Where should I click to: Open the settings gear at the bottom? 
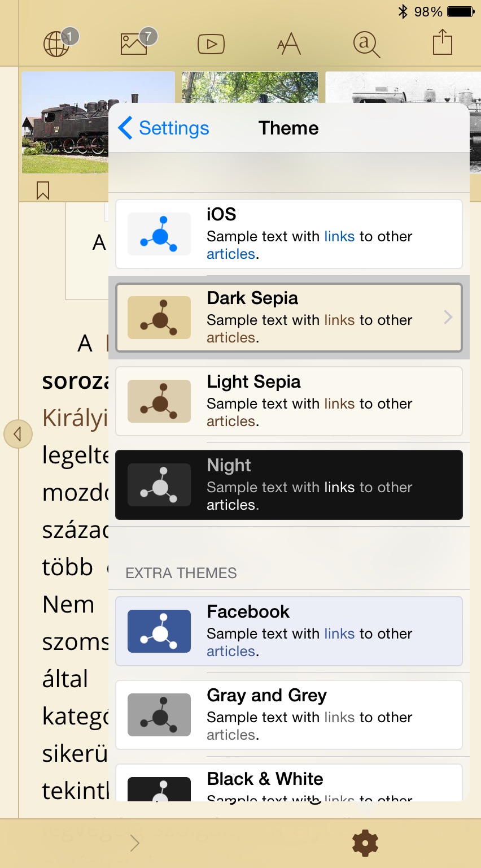365,843
